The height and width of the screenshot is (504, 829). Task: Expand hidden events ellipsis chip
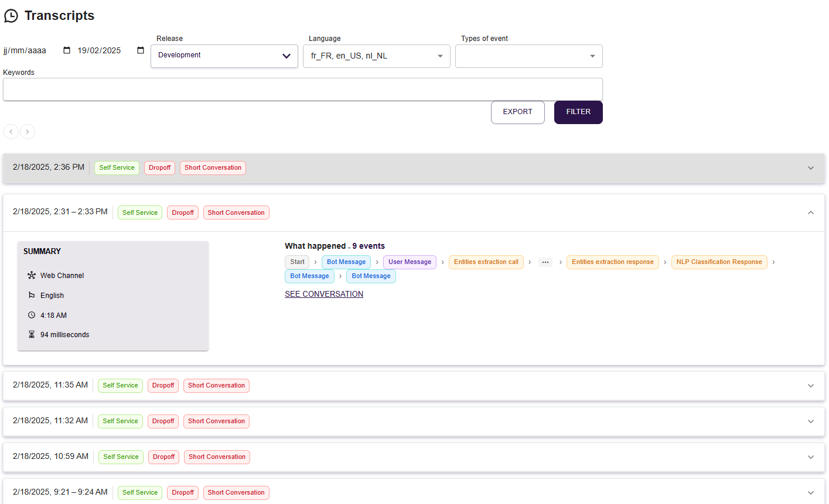pos(545,262)
